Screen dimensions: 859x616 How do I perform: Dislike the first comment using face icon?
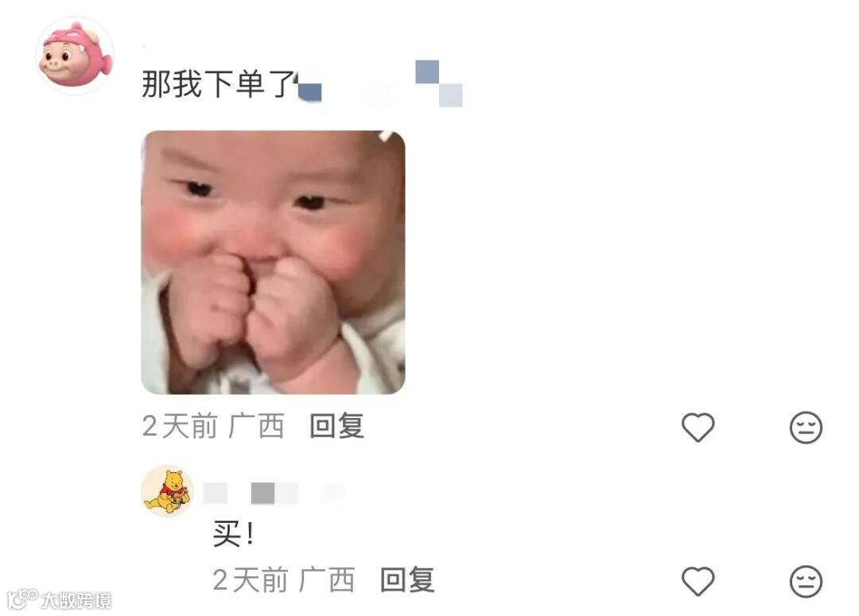tap(806, 427)
